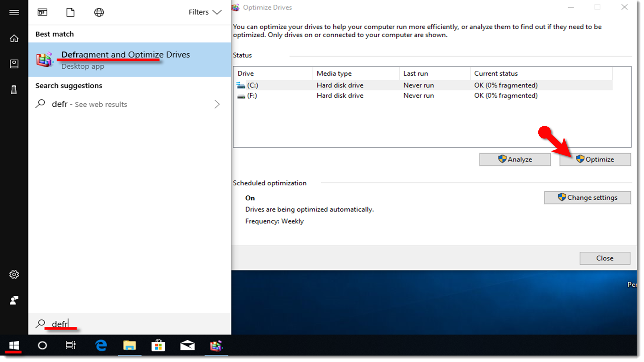Open Cortana circle on taskbar
The height and width of the screenshot is (362, 644).
tap(42, 345)
